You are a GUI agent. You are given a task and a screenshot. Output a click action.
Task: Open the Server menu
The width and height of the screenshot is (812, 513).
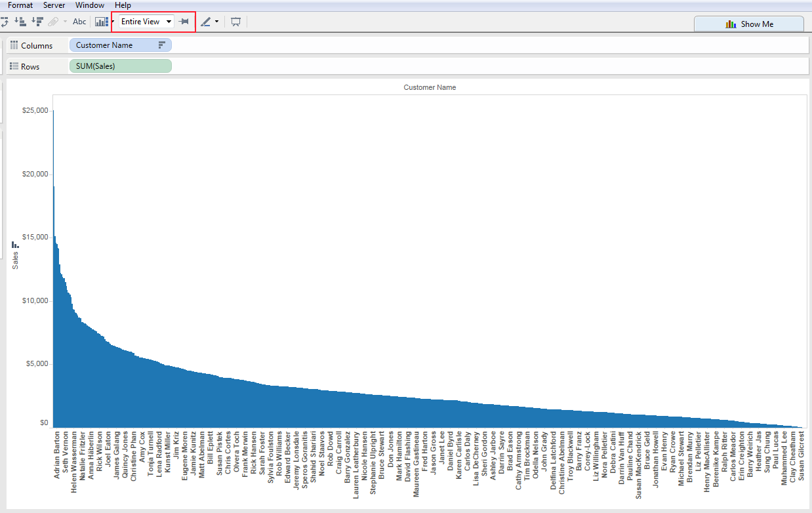(x=54, y=5)
